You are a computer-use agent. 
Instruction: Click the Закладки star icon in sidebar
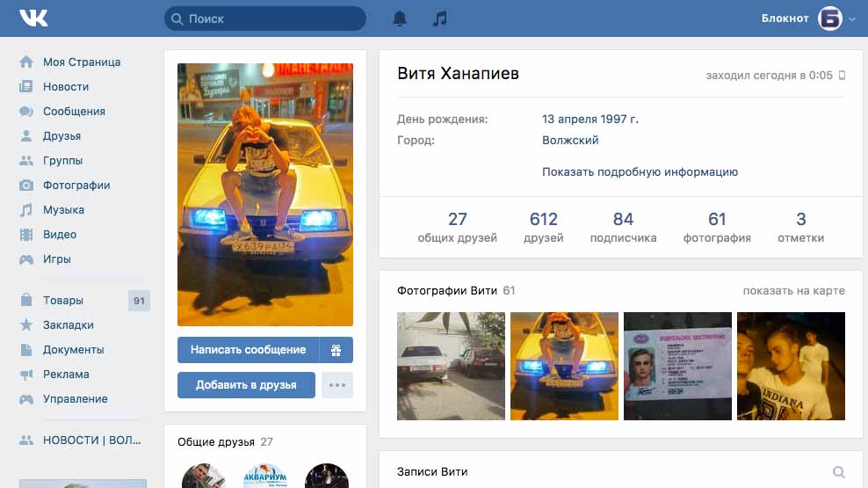pos(26,325)
